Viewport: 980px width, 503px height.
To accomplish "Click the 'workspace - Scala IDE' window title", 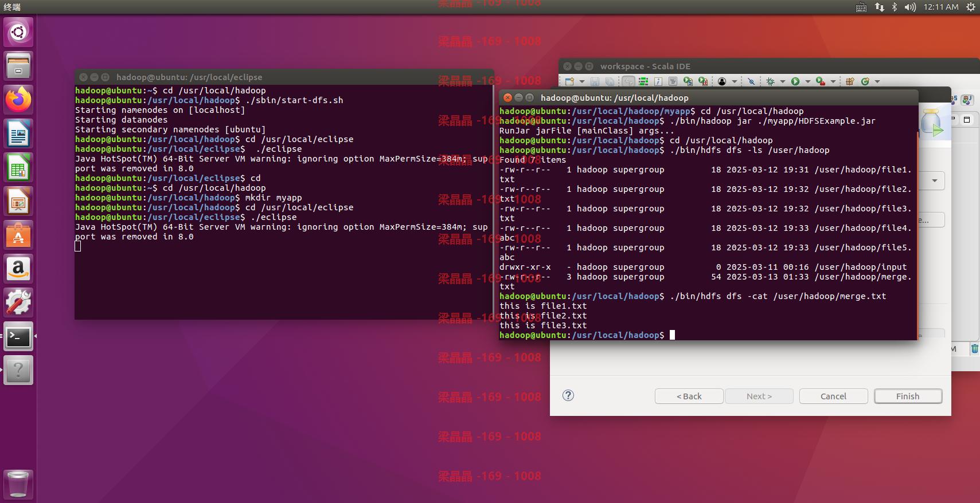I will pos(645,66).
